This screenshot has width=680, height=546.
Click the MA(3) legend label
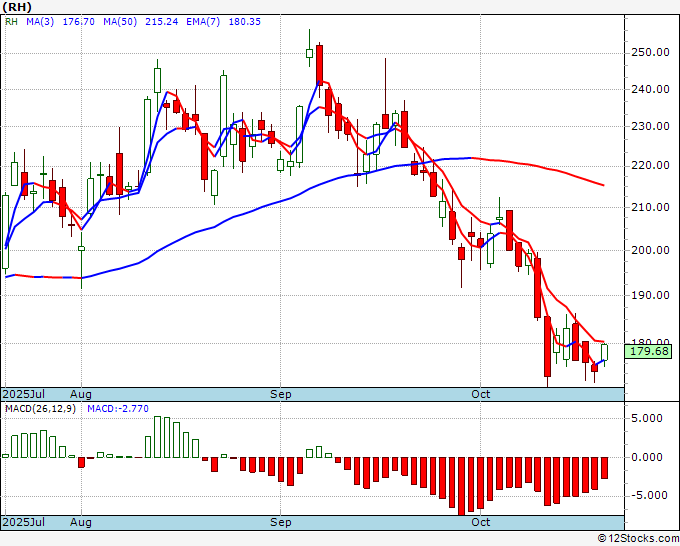coord(40,22)
